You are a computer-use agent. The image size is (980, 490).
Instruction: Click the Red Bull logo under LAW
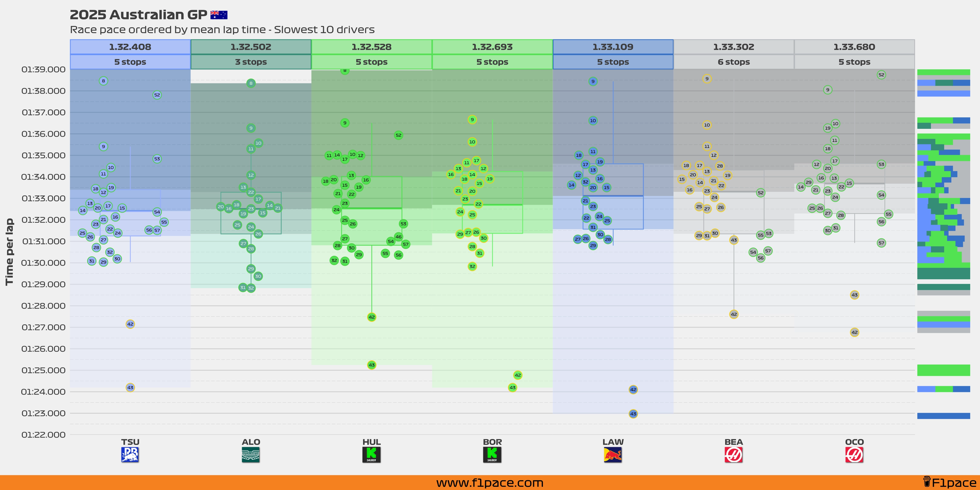coord(613,455)
